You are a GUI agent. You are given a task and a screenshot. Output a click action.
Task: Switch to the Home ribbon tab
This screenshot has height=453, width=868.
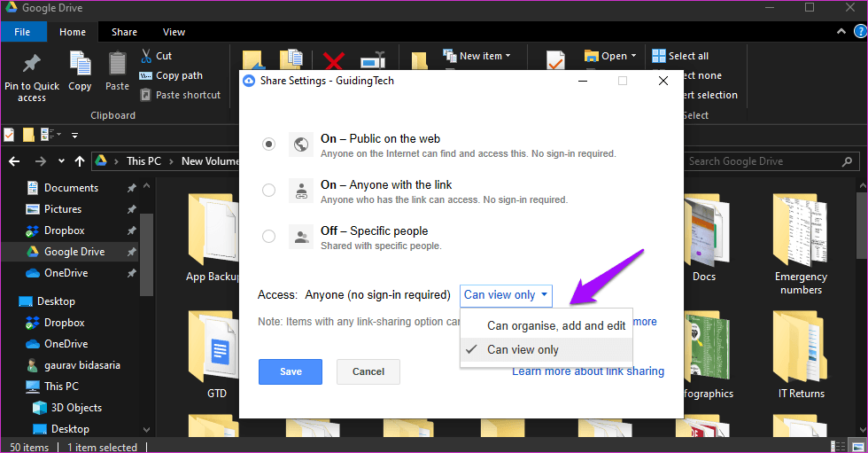[73, 32]
